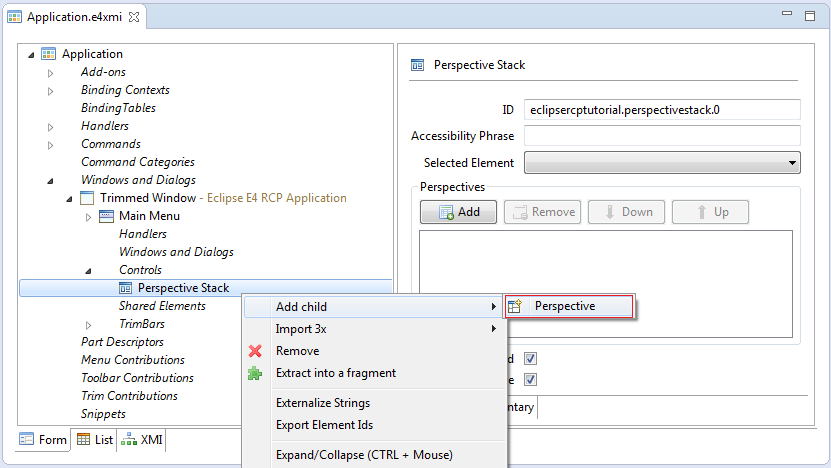Click the Trimmed Window icon in tree
The image size is (831, 468).
coord(86,198)
